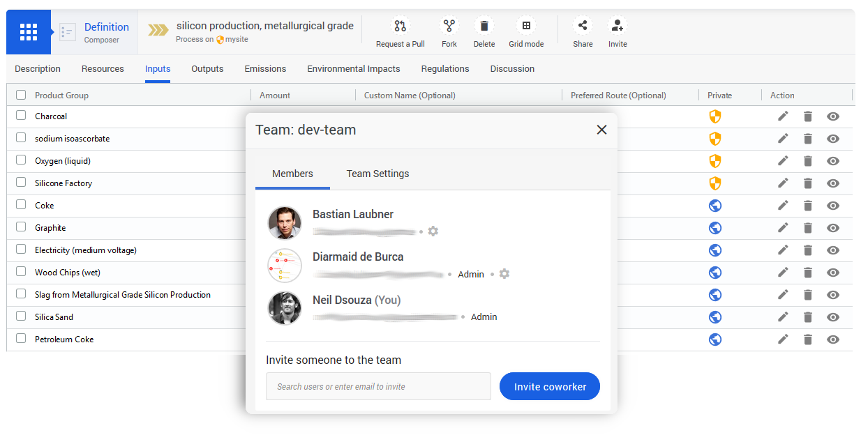
Task: Check the Graphite row checkbox
Action: (21, 227)
